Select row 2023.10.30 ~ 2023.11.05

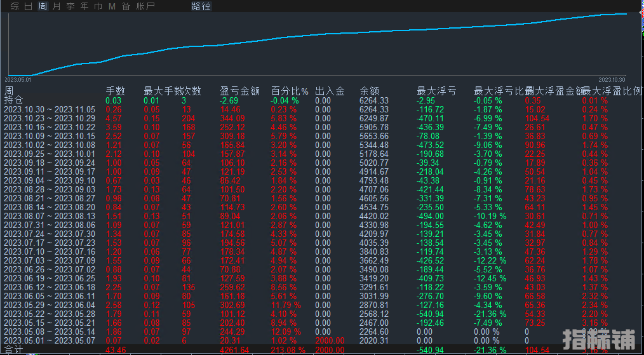click(x=50, y=109)
